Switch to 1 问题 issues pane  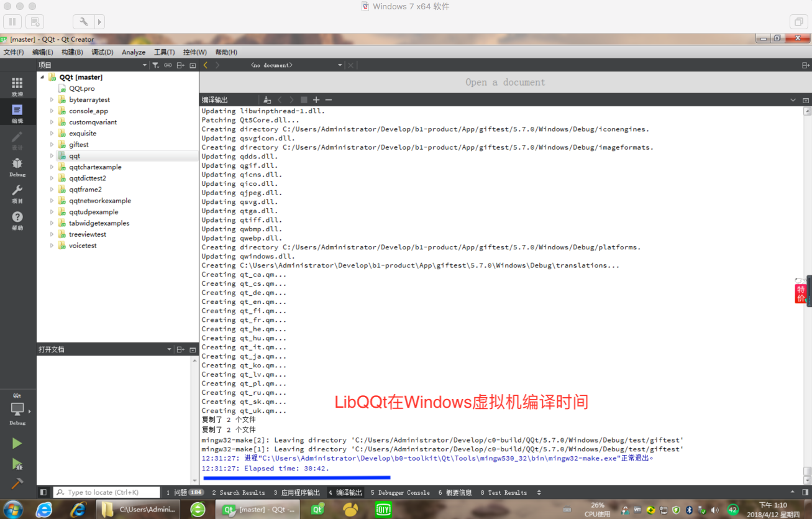[185, 492]
